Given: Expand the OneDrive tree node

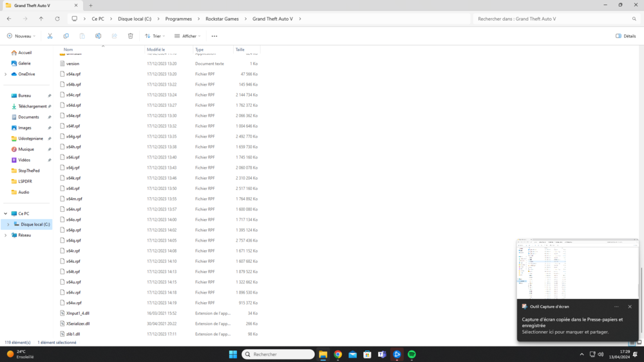Looking at the screenshot, I should tap(6, 74).
